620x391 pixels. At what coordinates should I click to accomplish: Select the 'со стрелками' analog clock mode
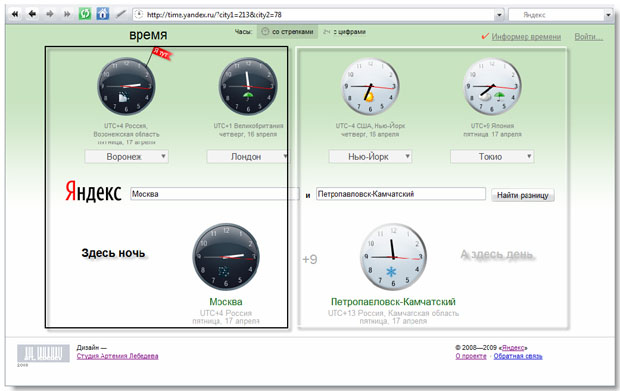tap(287, 32)
